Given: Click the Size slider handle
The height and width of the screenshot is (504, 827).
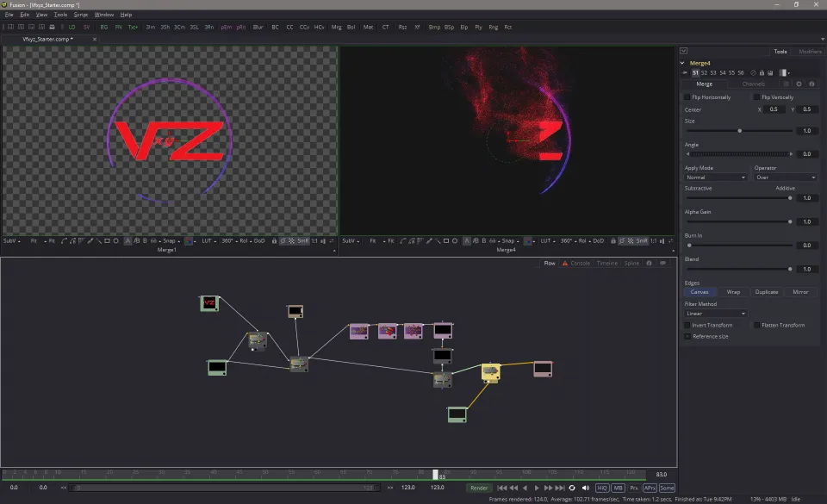Looking at the screenshot, I should [x=739, y=131].
